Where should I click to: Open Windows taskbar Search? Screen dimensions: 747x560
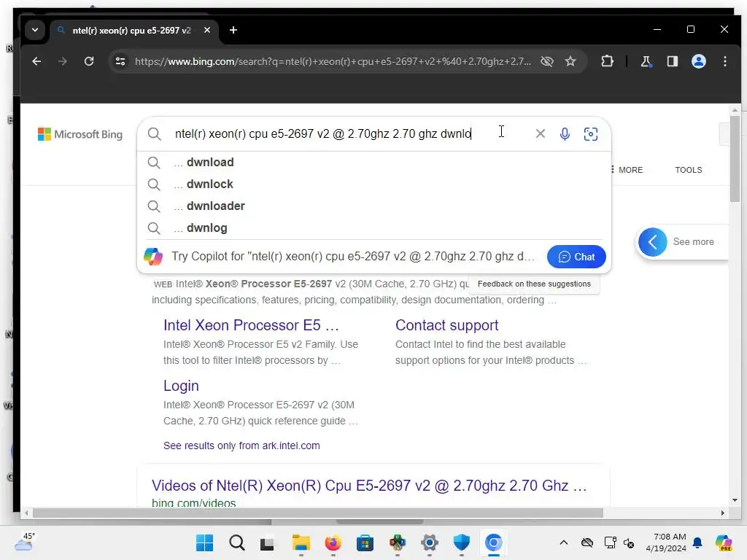tap(237, 542)
